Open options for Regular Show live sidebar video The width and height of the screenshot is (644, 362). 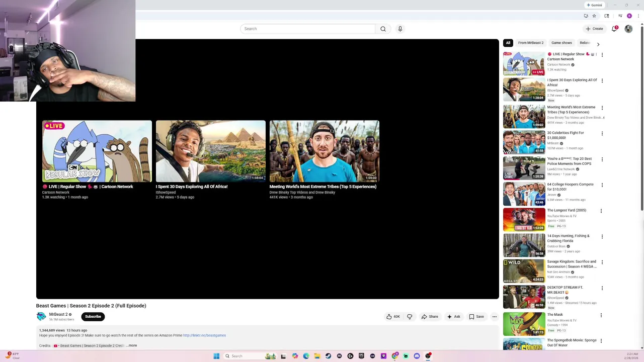[x=602, y=55]
